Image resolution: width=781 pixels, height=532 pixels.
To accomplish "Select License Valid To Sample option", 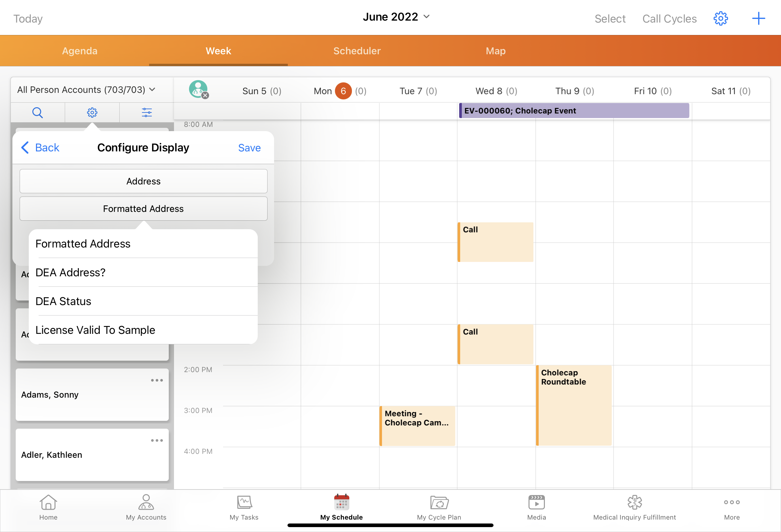I will [x=95, y=330].
